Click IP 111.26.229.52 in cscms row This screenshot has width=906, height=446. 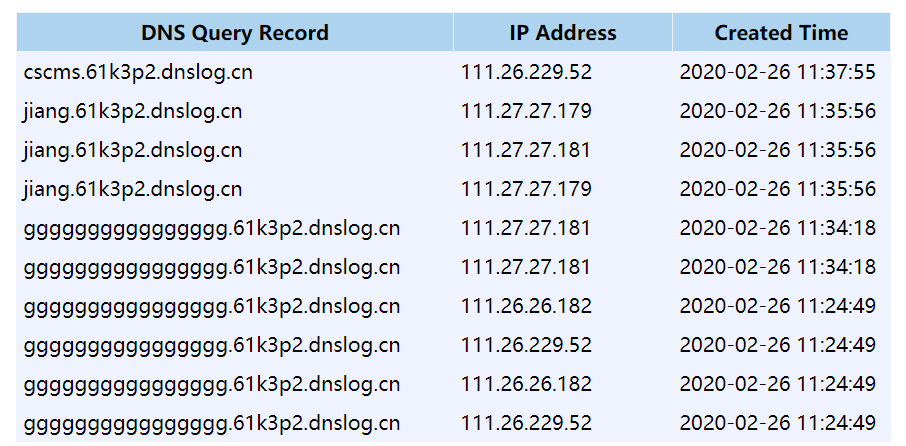[526, 72]
